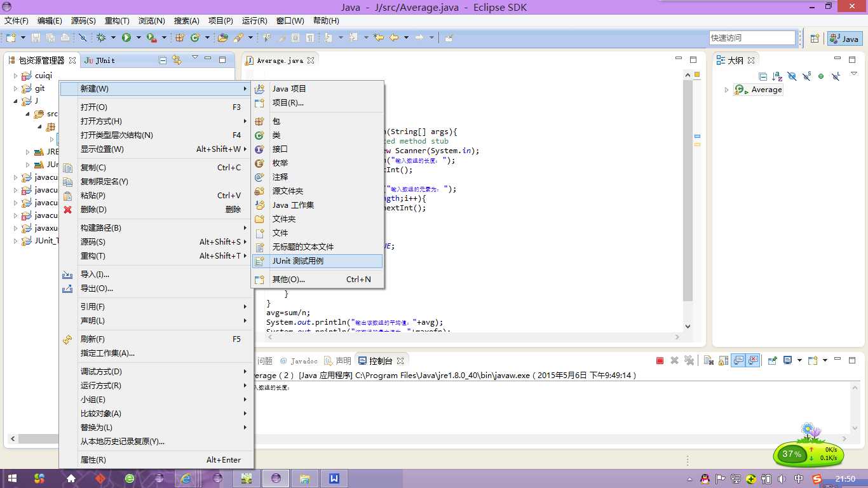868x488 pixels.
Task: Choose Java 项目 in New submenu
Action: tap(318, 88)
